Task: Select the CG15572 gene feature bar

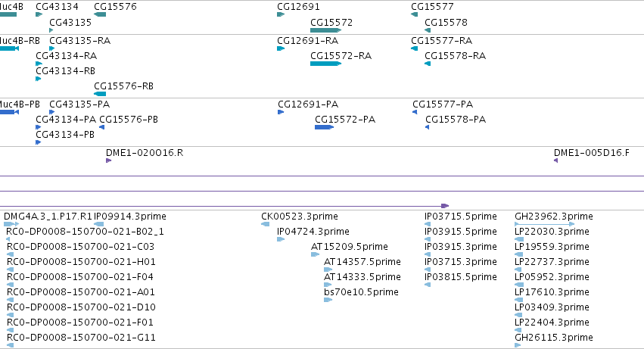Action: click(325, 30)
